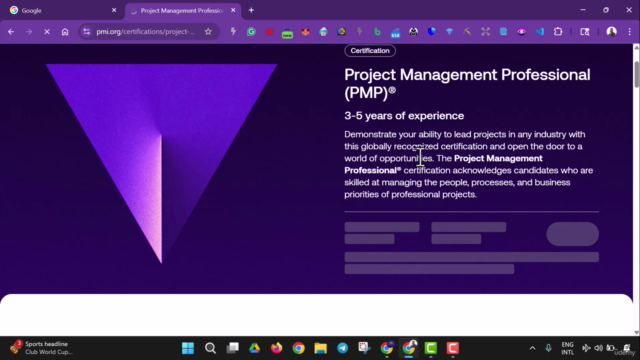
Task: Open the Chrome profile avatar
Action: click(x=611, y=31)
